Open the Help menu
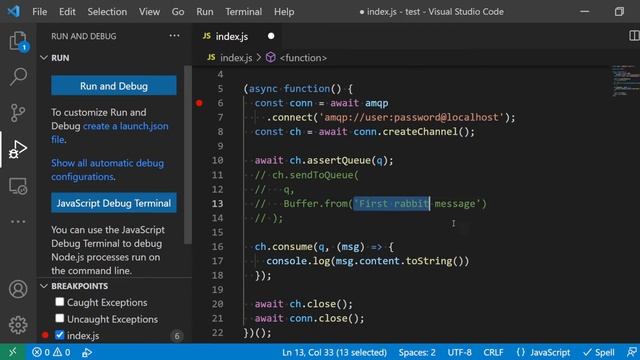Image resolution: width=640 pixels, height=360 pixels. [284, 12]
